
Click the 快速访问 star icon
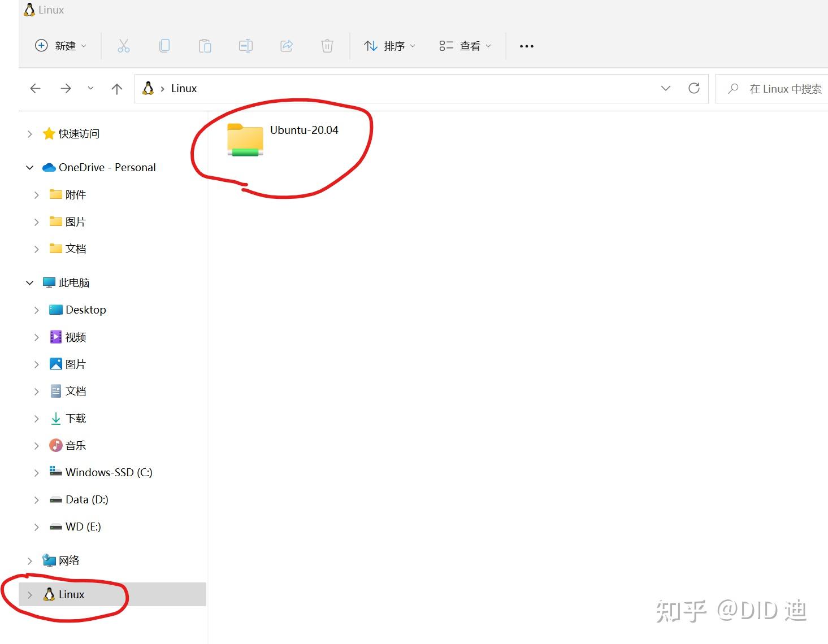(x=49, y=133)
